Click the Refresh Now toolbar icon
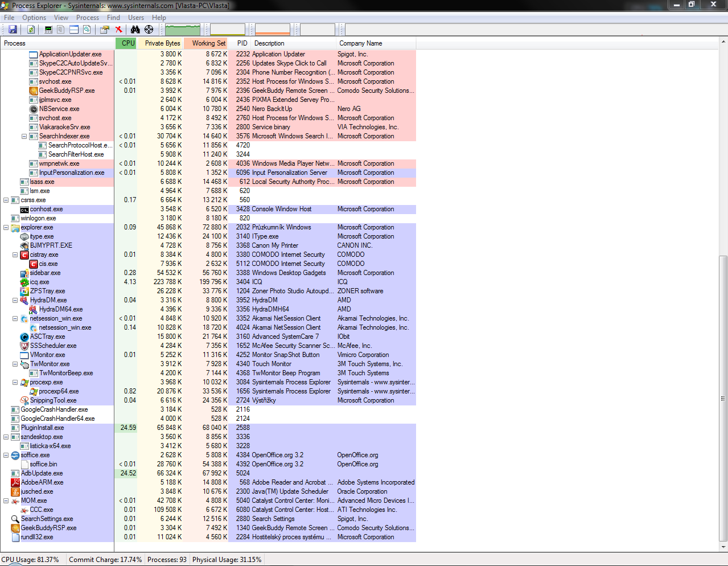This screenshot has width=728, height=566. click(x=31, y=30)
